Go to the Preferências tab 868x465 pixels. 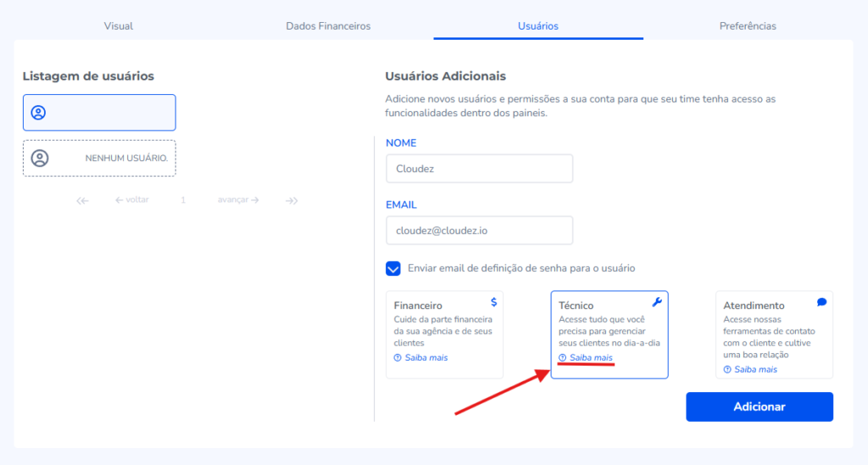748,26
